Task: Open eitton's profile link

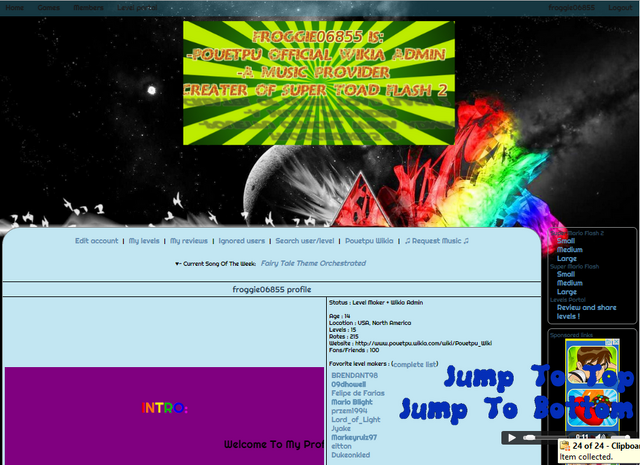Action: [341, 446]
